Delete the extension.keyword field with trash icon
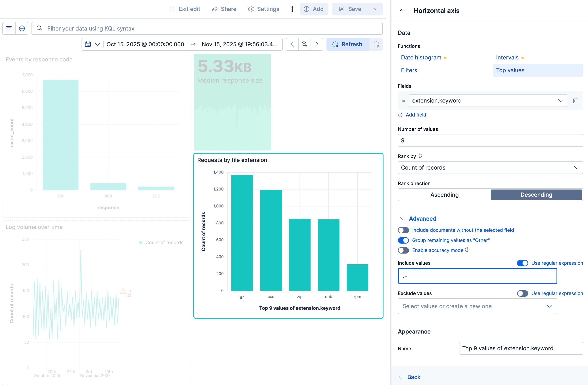The image size is (588, 385). click(x=575, y=101)
